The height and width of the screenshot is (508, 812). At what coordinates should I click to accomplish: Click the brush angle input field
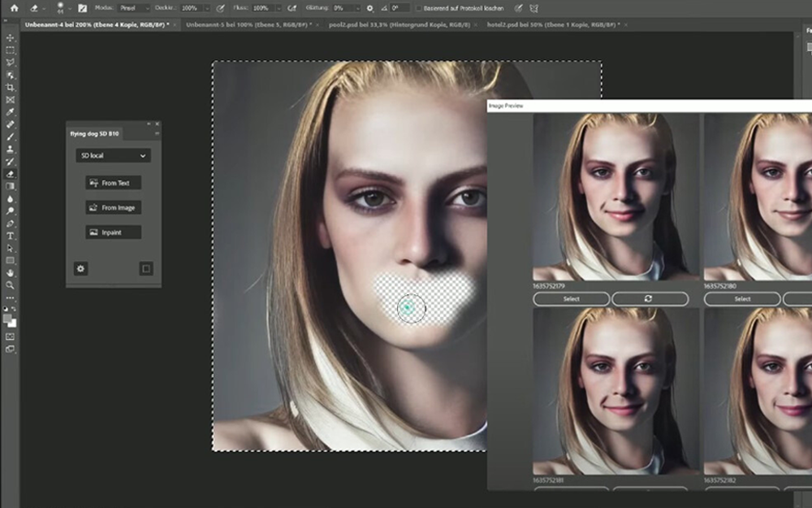400,8
